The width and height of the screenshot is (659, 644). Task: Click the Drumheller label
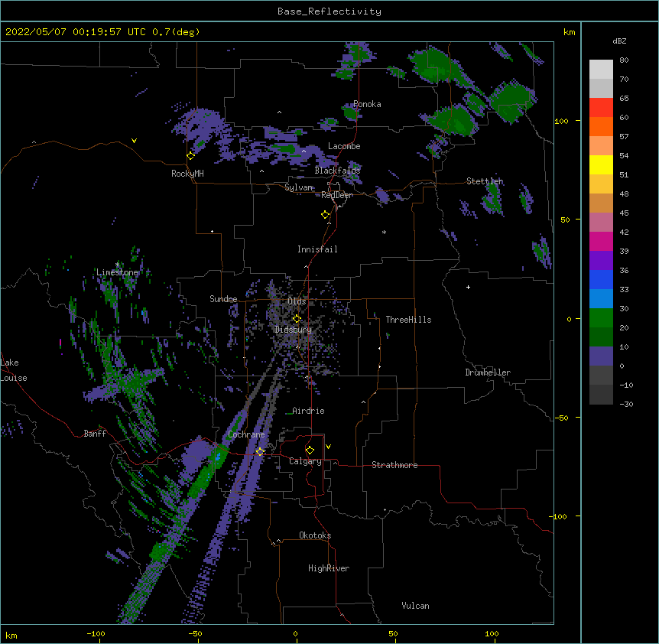pos(488,372)
